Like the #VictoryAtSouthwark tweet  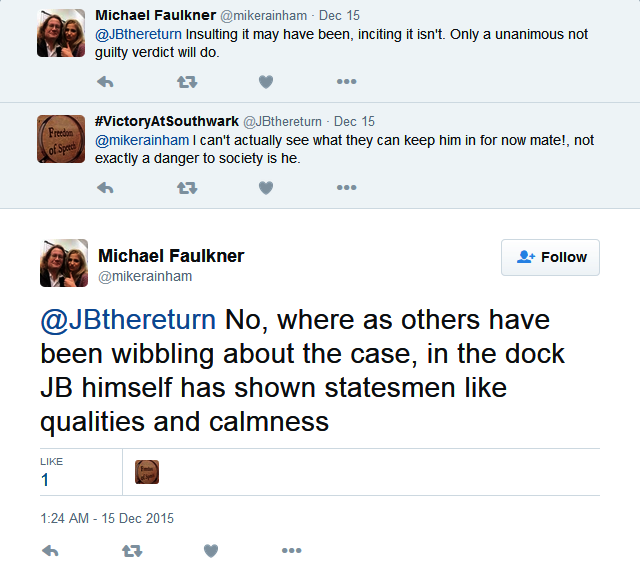coord(265,188)
